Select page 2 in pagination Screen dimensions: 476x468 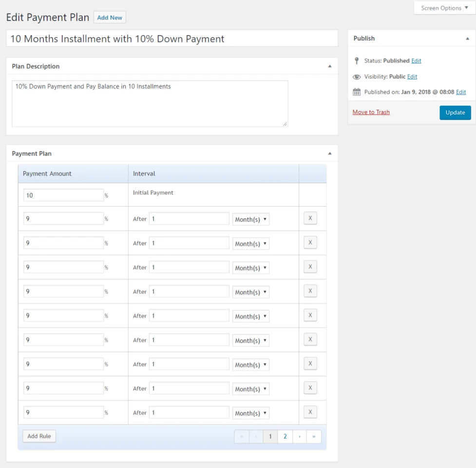click(x=285, y=437)
